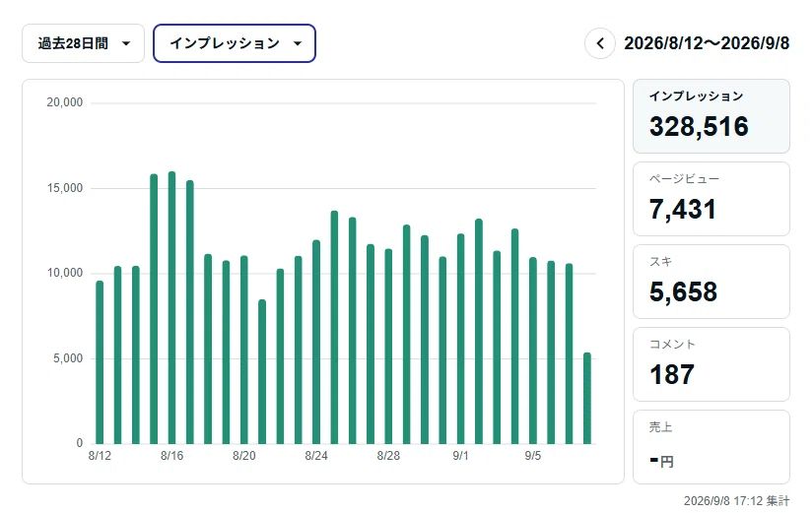Click the bar above 8/24
Screen dimensions: 812x513
316,343
